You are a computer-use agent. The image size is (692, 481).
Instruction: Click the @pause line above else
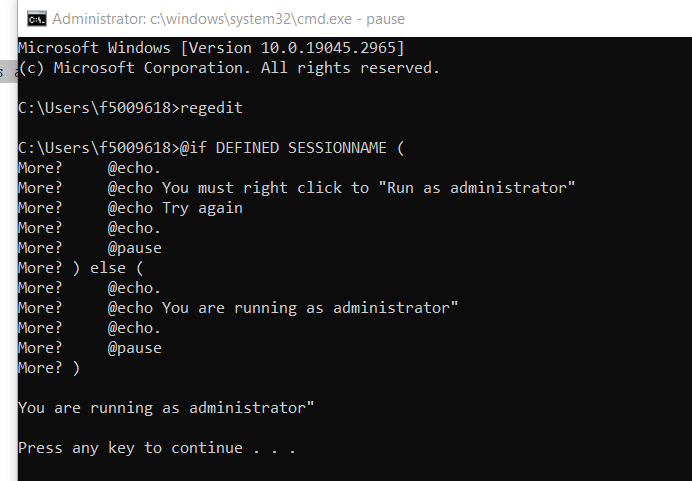point(135,248)
